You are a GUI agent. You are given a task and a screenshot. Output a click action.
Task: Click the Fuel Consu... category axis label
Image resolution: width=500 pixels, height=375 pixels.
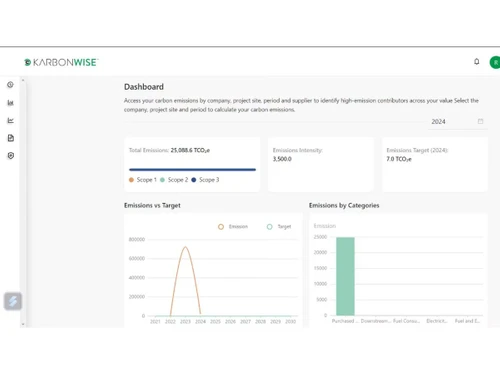(x=406, y=321)
